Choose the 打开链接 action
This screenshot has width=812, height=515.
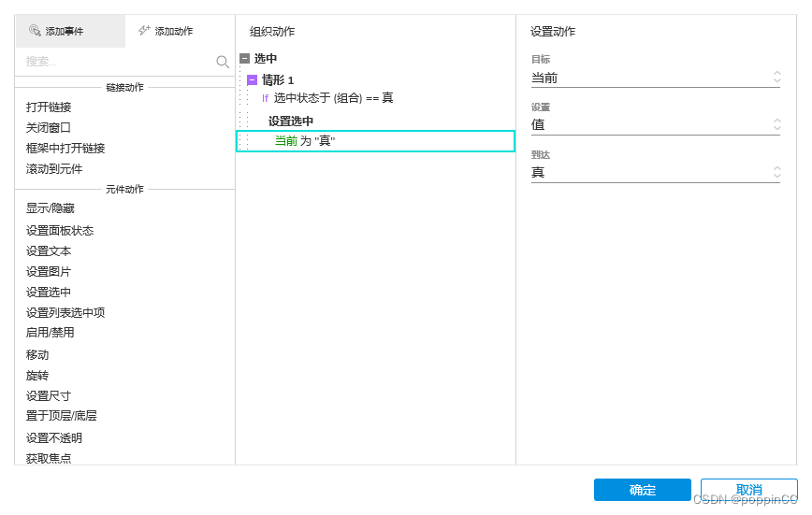(x=49, y=107)
